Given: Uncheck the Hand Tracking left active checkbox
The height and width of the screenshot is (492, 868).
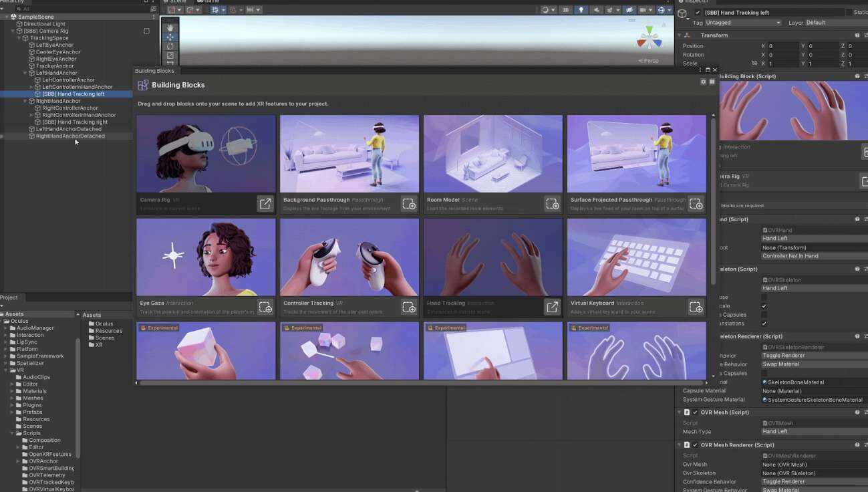Looking at the screenshot, I should 698,13.
